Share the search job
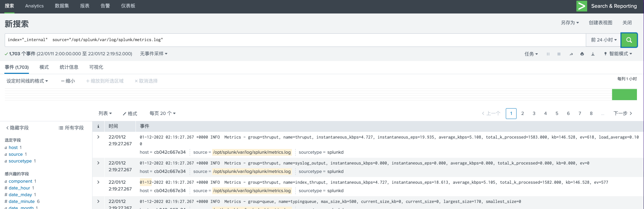Image resolution: width=644 pixels, height=209 pixels. tap(571, 54)
